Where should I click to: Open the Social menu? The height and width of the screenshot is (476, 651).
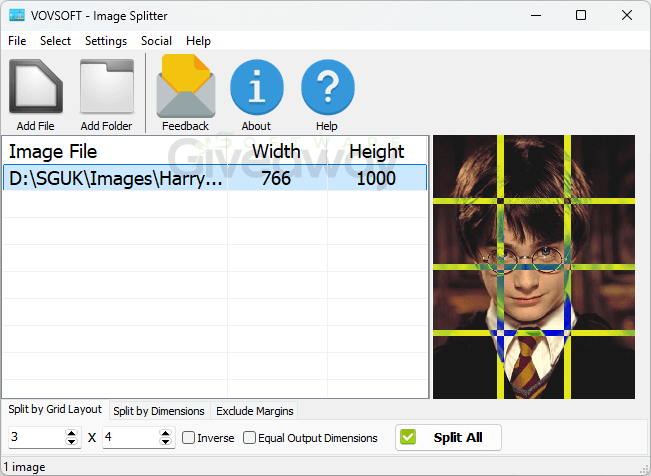(x=156, y=41)
